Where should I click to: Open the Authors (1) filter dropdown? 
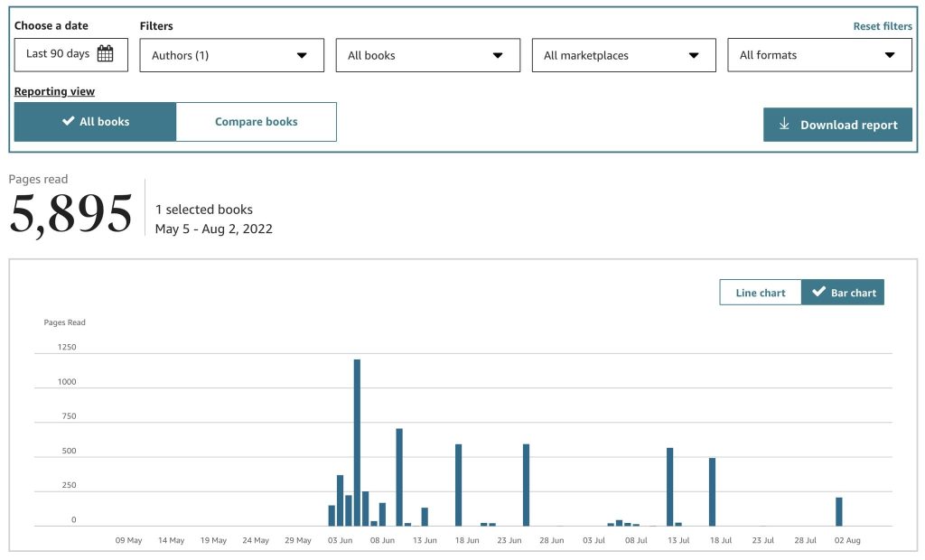pos(231,55)
